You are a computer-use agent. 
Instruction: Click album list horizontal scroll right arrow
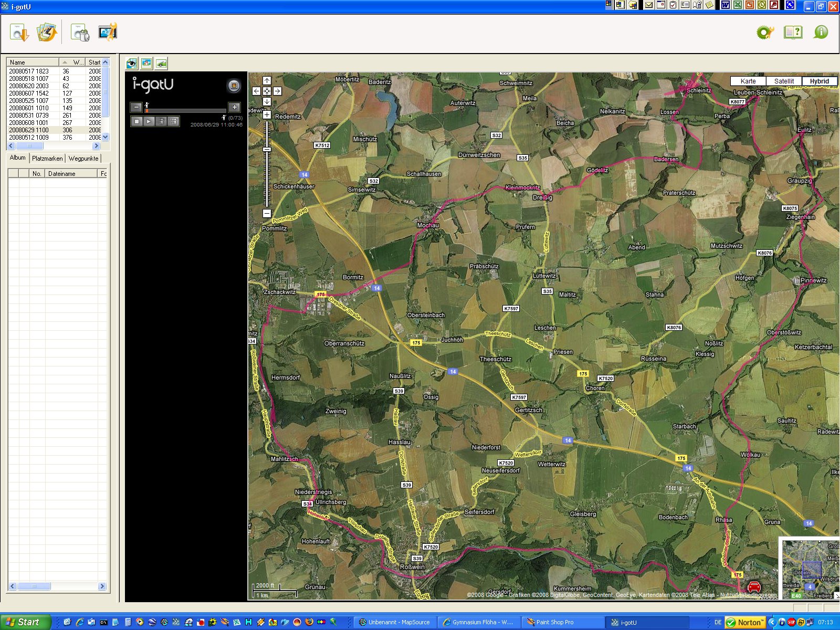pyautogui.click(x=102, y=586)
